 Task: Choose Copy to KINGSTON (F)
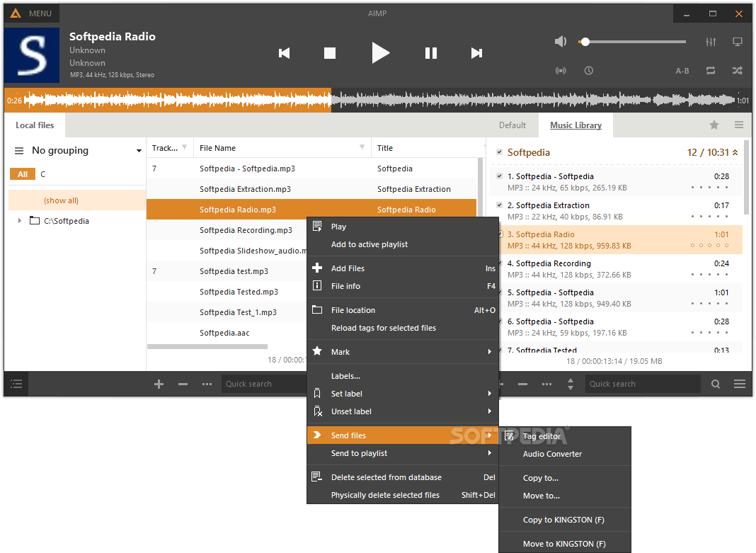pos(565,520)
